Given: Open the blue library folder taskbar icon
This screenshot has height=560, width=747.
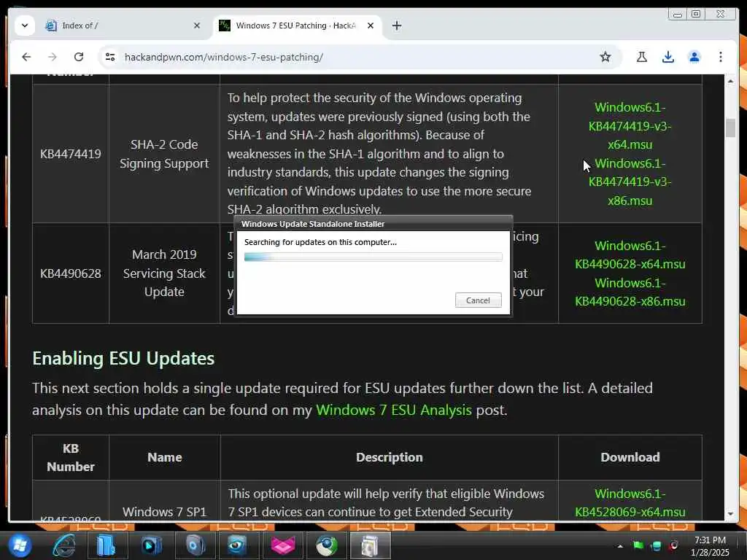Looking at the screenshot, I should (107, 545).
